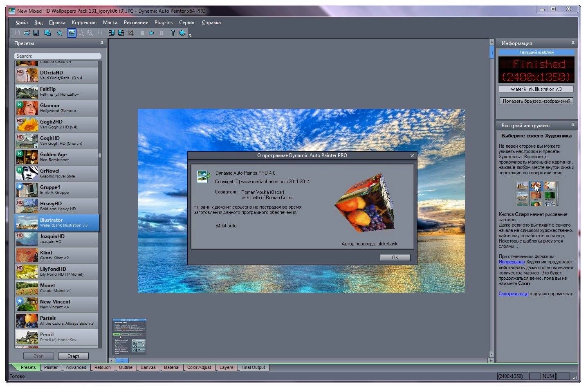The image size is (588, 391).
Task: Pin the Пресеты panel
Action: [x=102, y=43]
